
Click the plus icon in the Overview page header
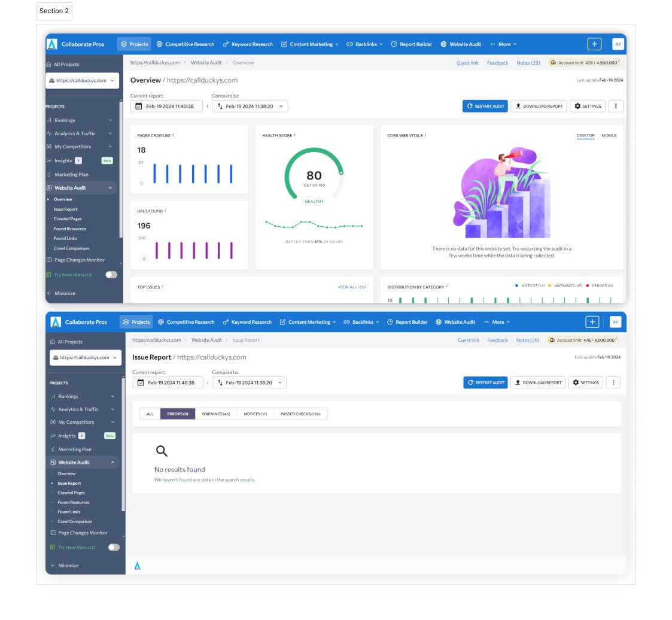coord(594,44)
